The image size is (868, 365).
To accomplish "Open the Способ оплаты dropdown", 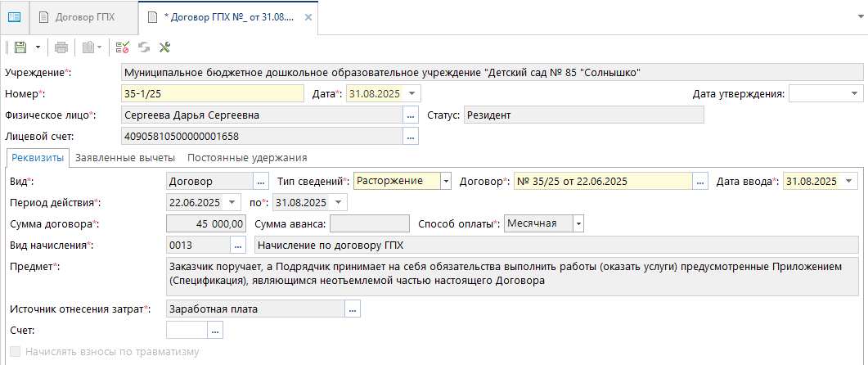I will tap(578, 223).
